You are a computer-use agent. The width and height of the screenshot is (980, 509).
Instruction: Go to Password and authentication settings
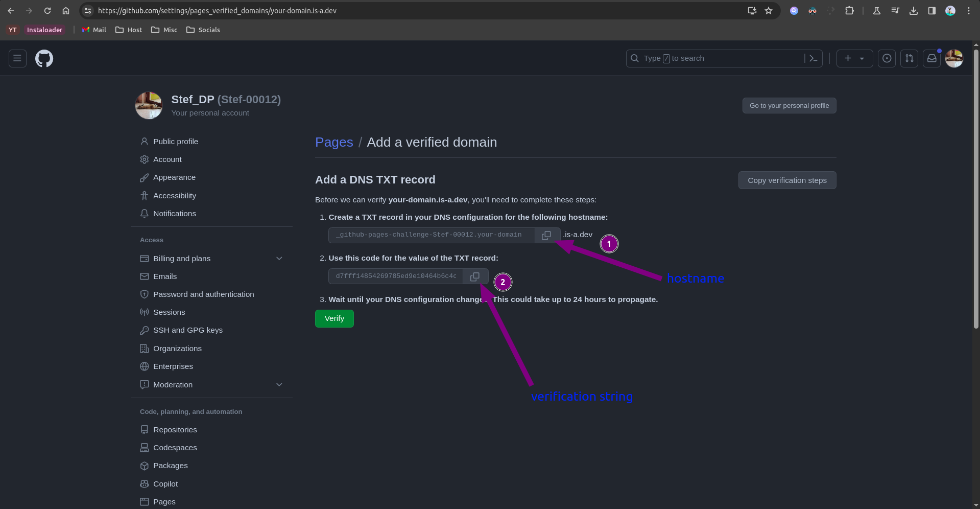coord(203,294)
